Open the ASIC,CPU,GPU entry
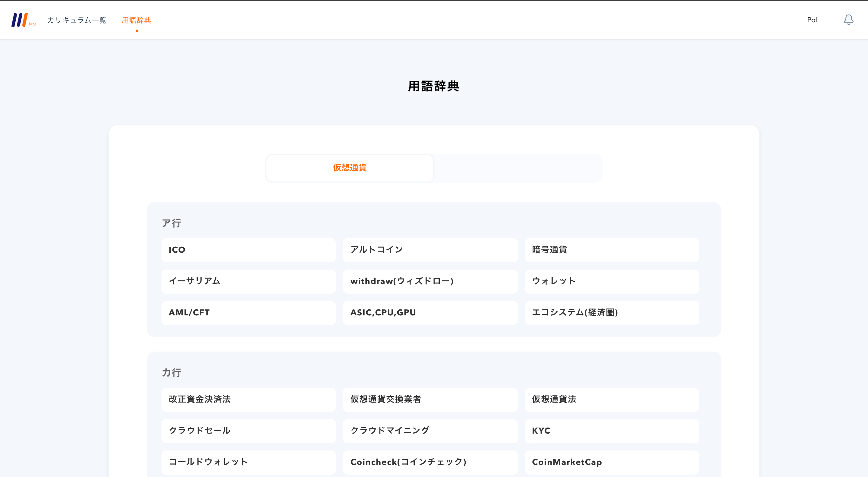The height and width of the screenshot is (477, 868). pos(430,312)
